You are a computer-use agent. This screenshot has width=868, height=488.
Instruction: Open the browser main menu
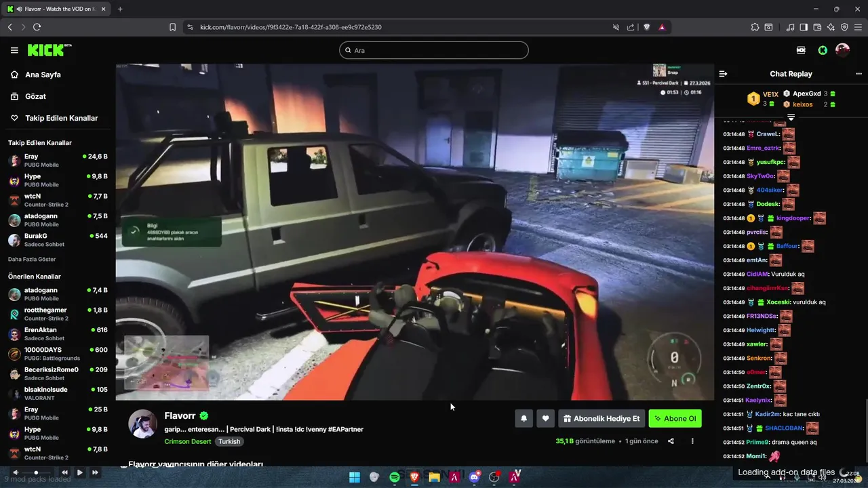tap(858, 27)
